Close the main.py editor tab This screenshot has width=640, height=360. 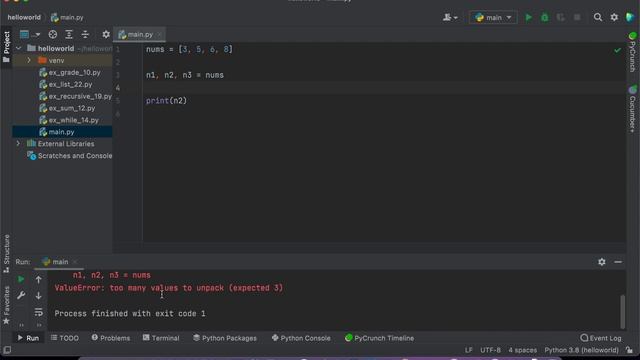point(160,35)
